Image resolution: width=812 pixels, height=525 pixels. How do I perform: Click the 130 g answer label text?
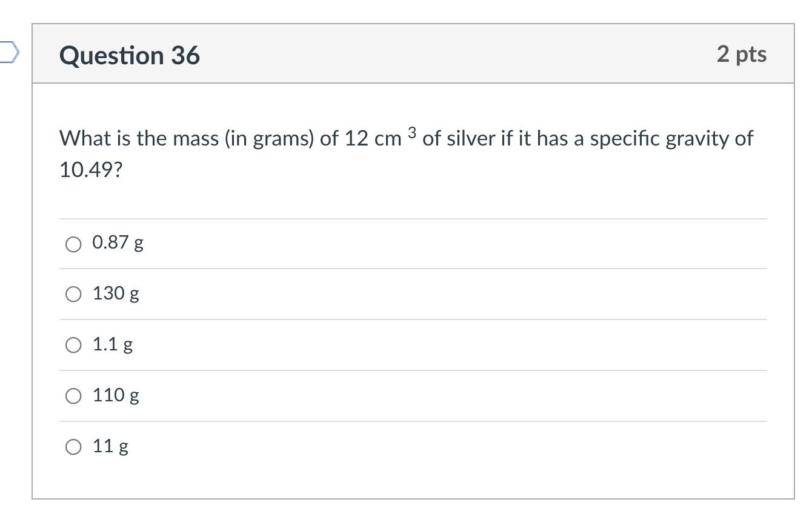115,294
